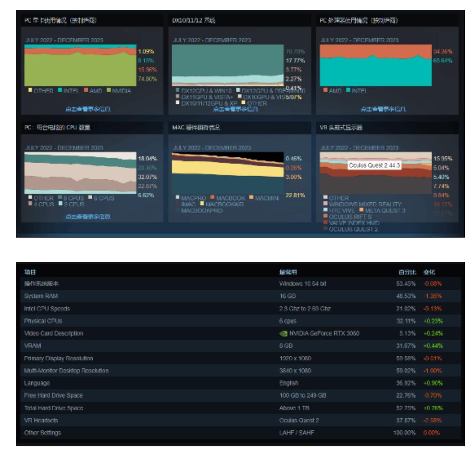The width and height of the screenshot is (476, 457).
Task: Click the "100.00%" percentage in Other Settings row
Action: point(404,433)
